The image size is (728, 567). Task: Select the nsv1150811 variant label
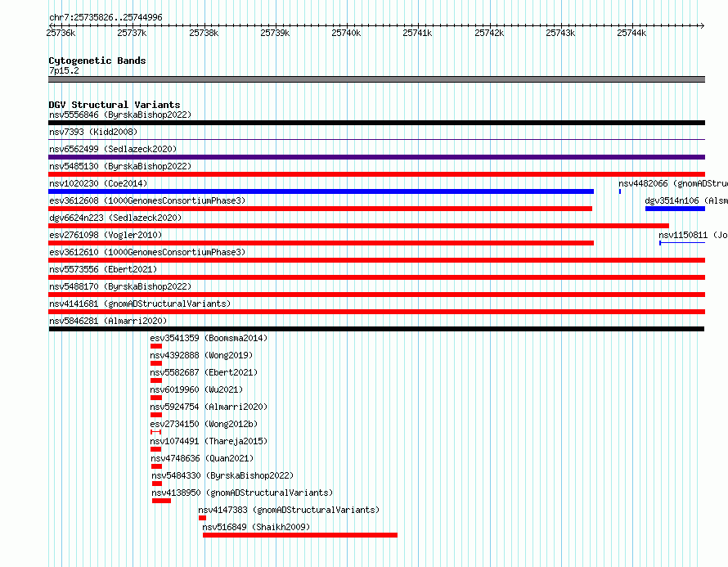click(693, 235)
